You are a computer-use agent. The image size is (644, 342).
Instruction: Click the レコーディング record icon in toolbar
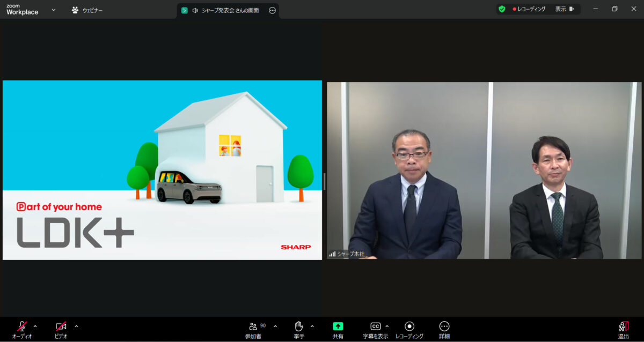point(409,326)
